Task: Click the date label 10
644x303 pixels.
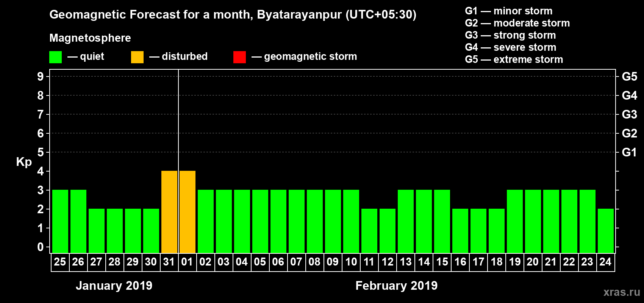Action: tap(351, 262)
